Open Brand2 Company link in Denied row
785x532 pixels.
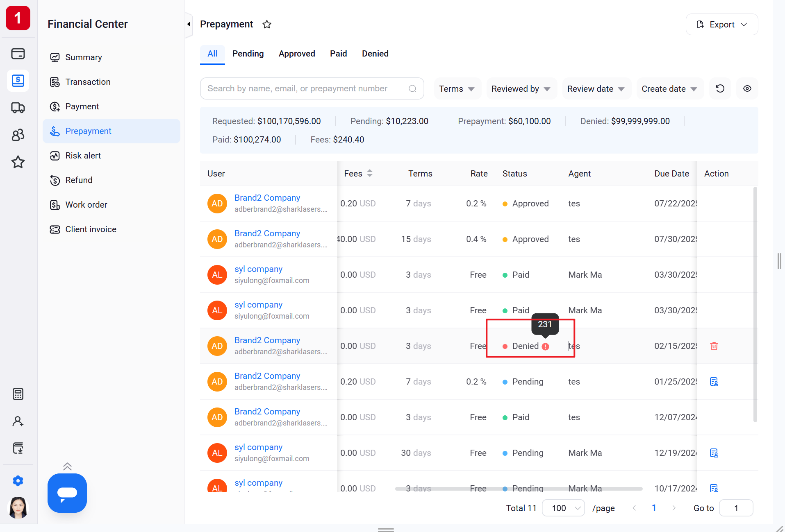(x=267, y=340)
